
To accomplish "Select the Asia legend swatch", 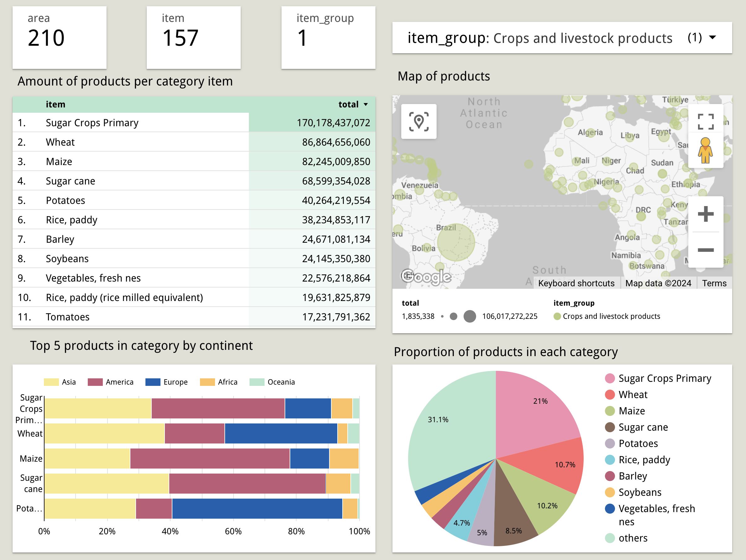I will tap(51, 382).
